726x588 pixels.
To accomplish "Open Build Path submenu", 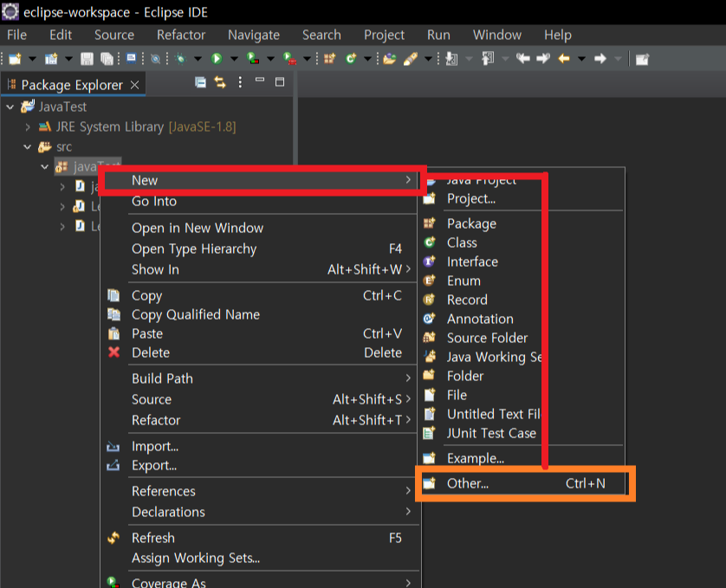I will pyautogui.click(x=261, y=378).
